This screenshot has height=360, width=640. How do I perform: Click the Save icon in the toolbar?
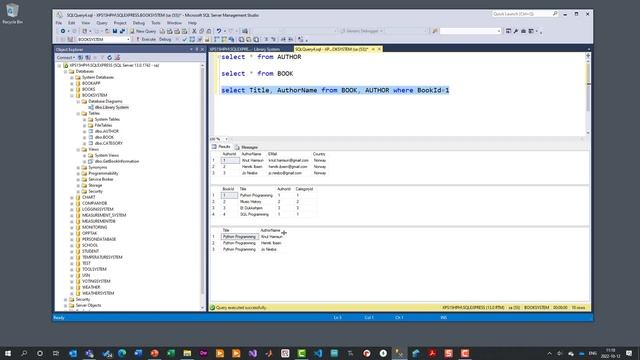[115, 31]
